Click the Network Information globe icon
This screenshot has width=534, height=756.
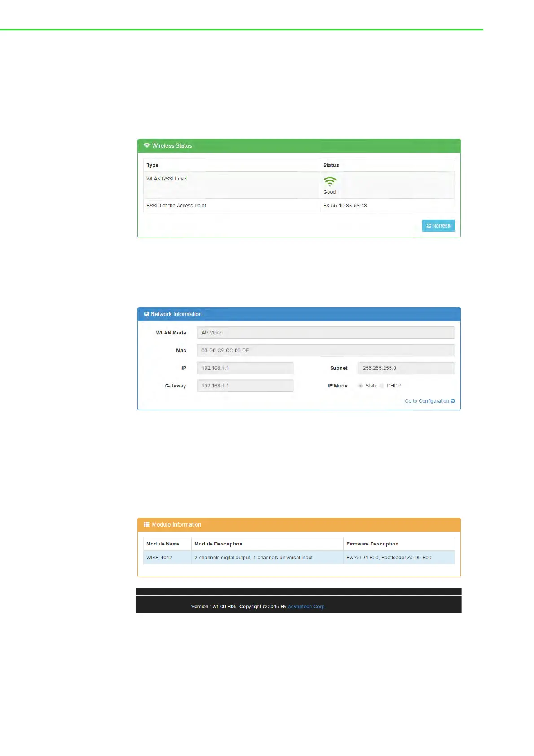[x=147, y=314]
